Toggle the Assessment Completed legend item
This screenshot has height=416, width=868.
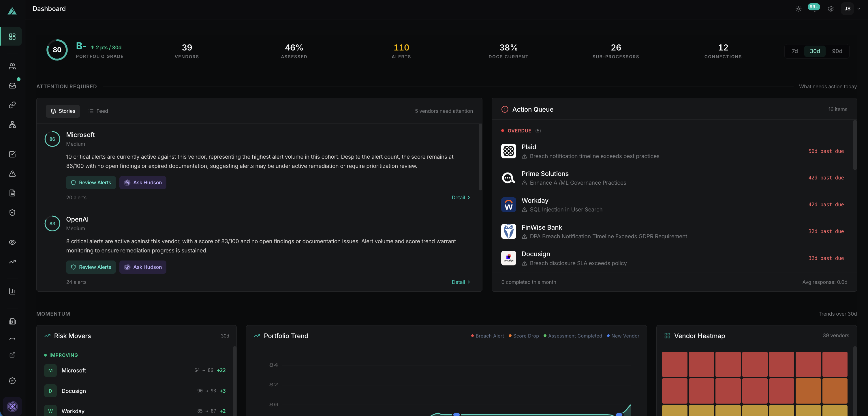[x=573, y=336]
